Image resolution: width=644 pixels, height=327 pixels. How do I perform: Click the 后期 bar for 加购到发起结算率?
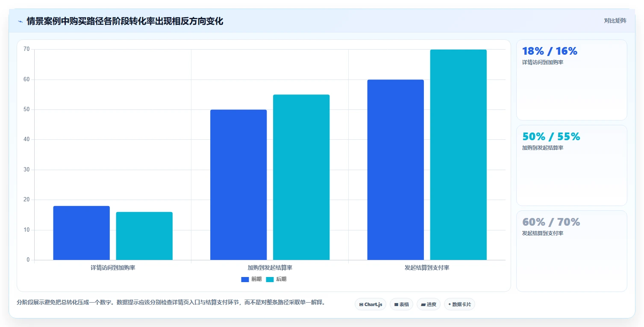click(301, 177)
